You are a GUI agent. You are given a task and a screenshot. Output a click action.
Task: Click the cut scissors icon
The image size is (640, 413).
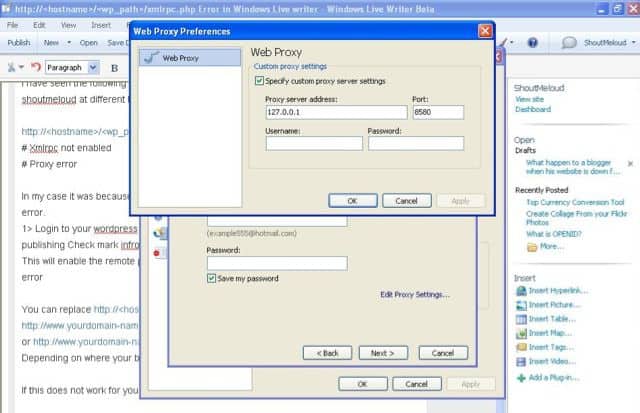tap(11, 67)
